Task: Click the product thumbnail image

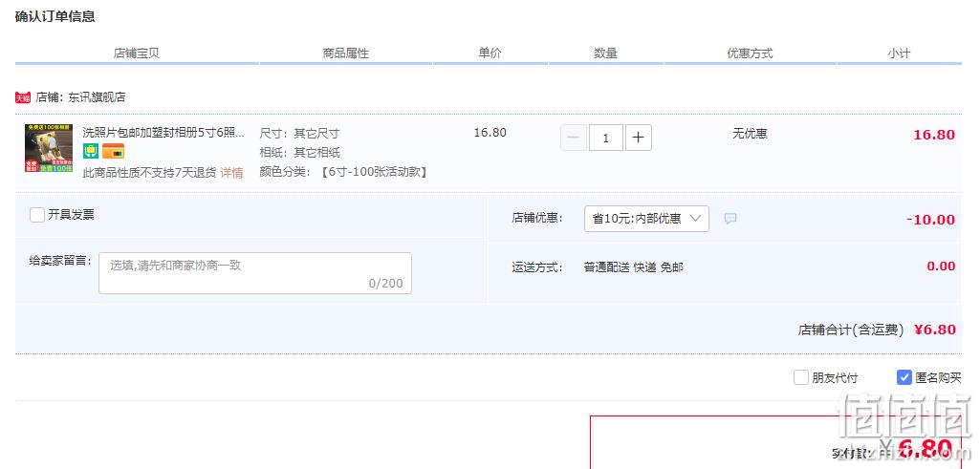Action: click(x=49, y=148)
